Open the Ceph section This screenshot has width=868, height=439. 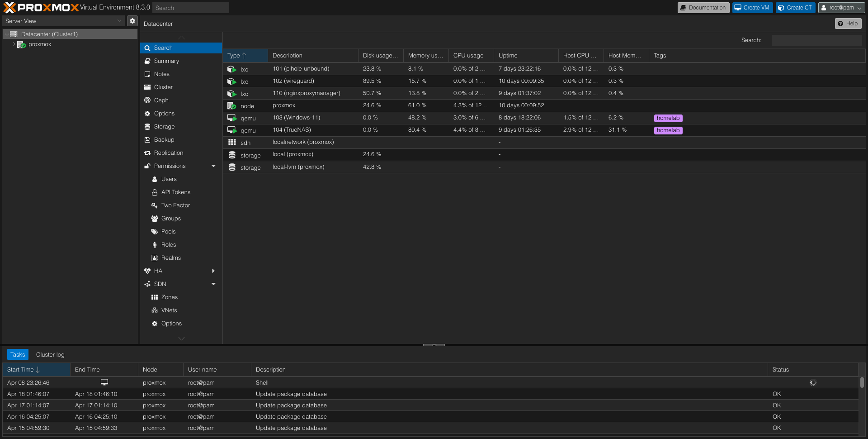click(x=181, y=100)
